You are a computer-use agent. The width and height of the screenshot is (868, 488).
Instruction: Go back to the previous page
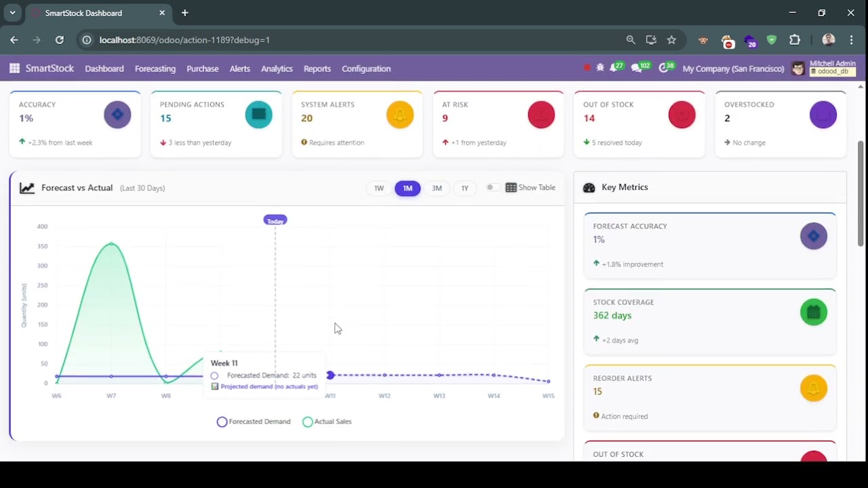click(x=14, y=40)
